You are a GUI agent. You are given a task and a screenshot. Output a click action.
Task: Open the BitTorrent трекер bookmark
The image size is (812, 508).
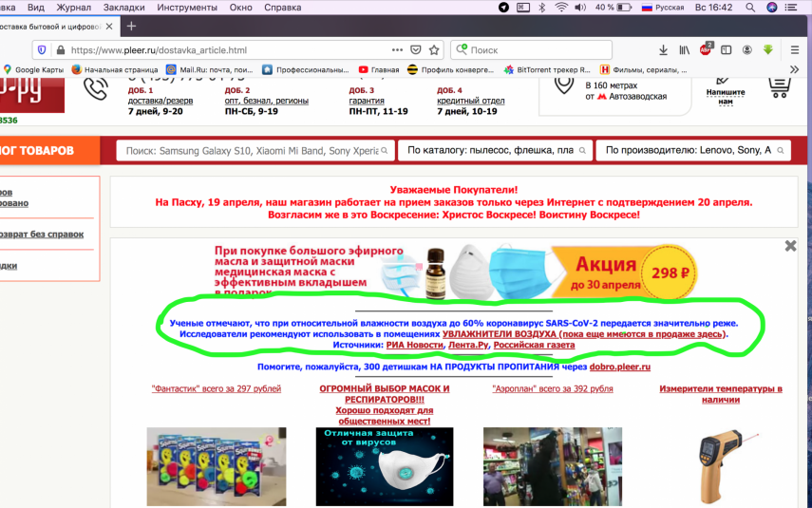tap(547, 69)
